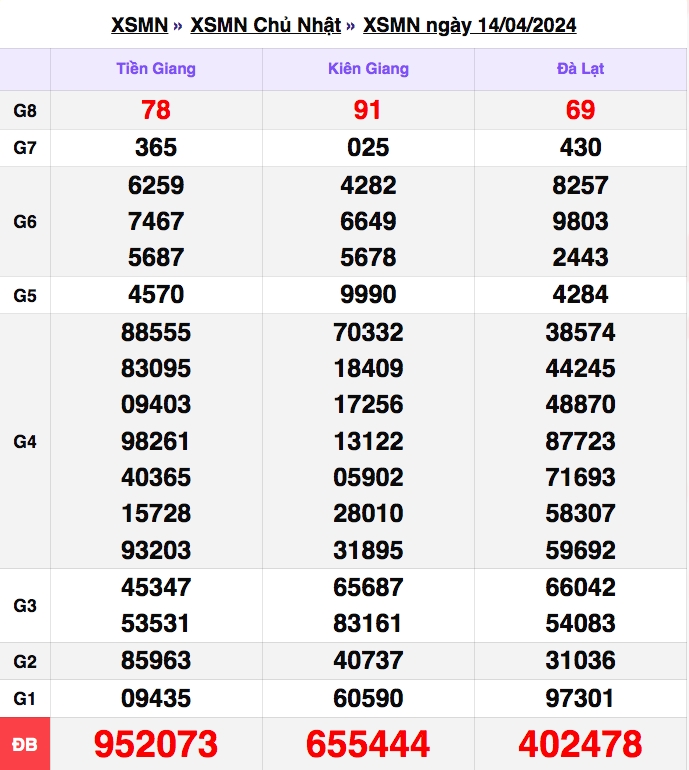Click Tiền Giang special prize 952073
Screen dimensions: 689x770
(156, 744)
